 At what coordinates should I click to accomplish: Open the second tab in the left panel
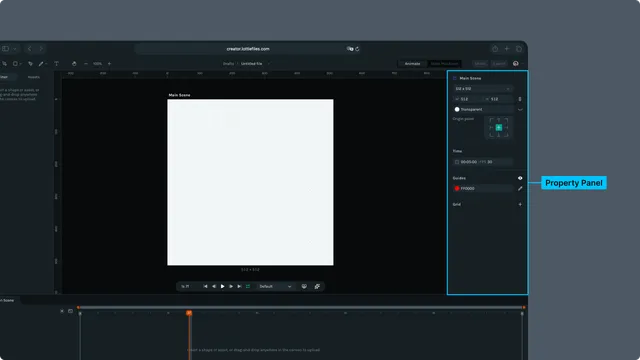[x=33, y=77]
